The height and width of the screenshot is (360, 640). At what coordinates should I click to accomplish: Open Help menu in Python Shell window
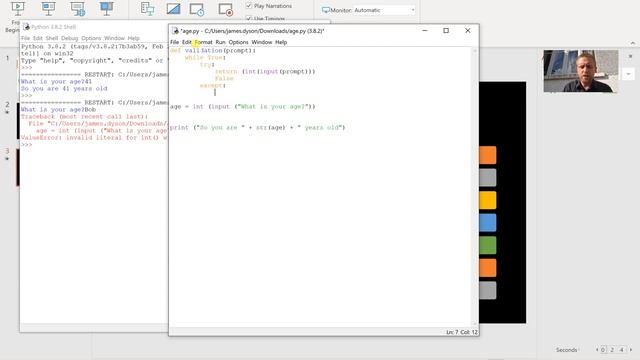133,38
